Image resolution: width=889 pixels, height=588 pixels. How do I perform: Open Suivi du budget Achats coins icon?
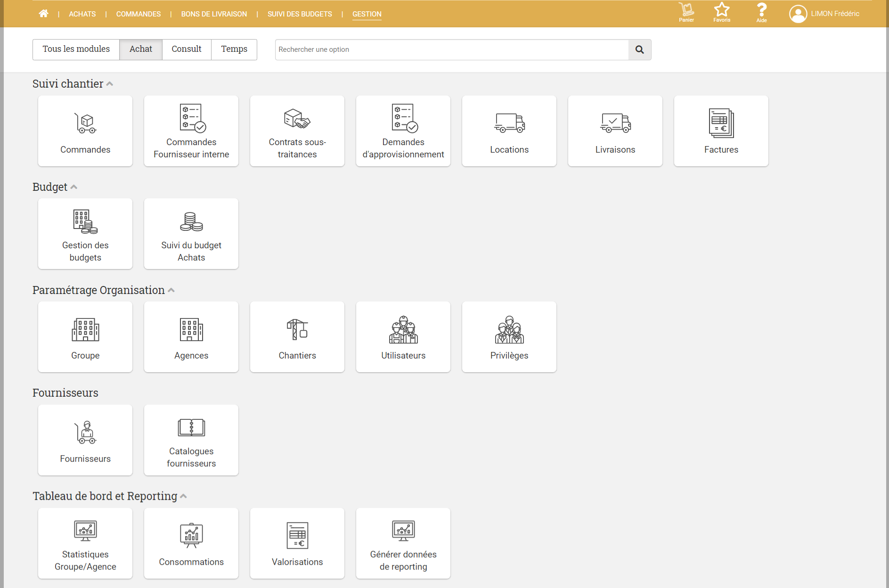click(191, 221)
